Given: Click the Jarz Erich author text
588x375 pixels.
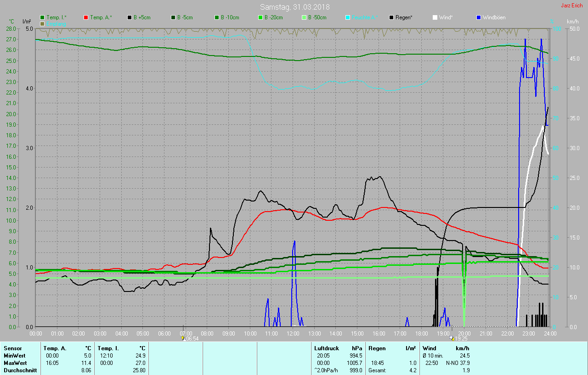Looking at the screenshot, I should click(x=572, y=6).
